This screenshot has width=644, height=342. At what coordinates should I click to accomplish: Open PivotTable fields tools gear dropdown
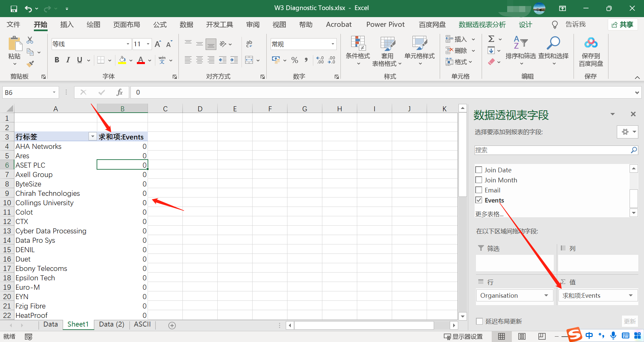pos(627,132)
